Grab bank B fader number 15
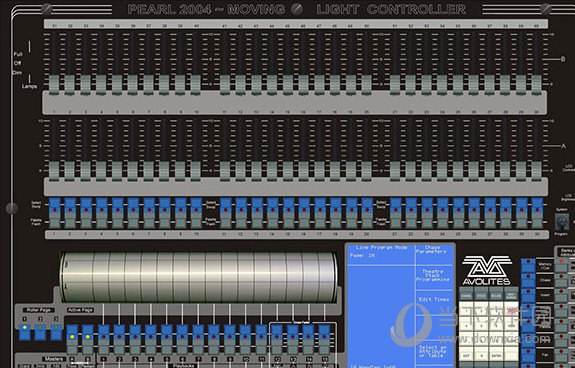Viewport: 575px width, 368px height. click(x=288, y=85)
